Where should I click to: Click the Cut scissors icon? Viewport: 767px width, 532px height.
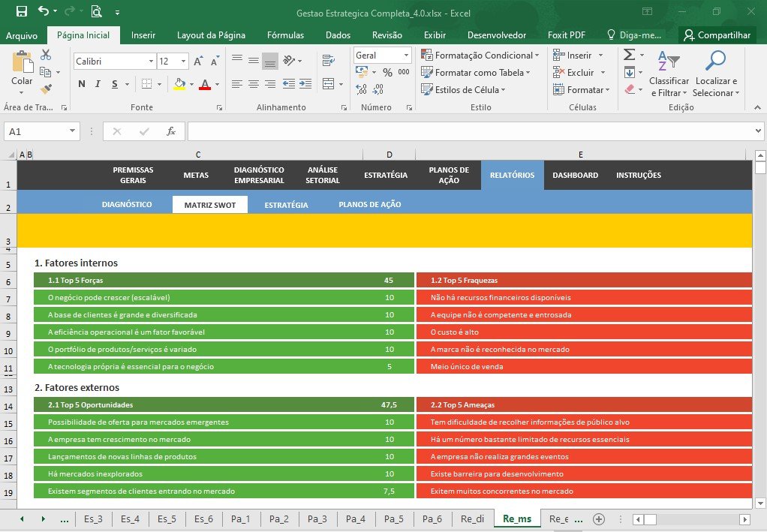pyautogui.click(x=46, y=55)
